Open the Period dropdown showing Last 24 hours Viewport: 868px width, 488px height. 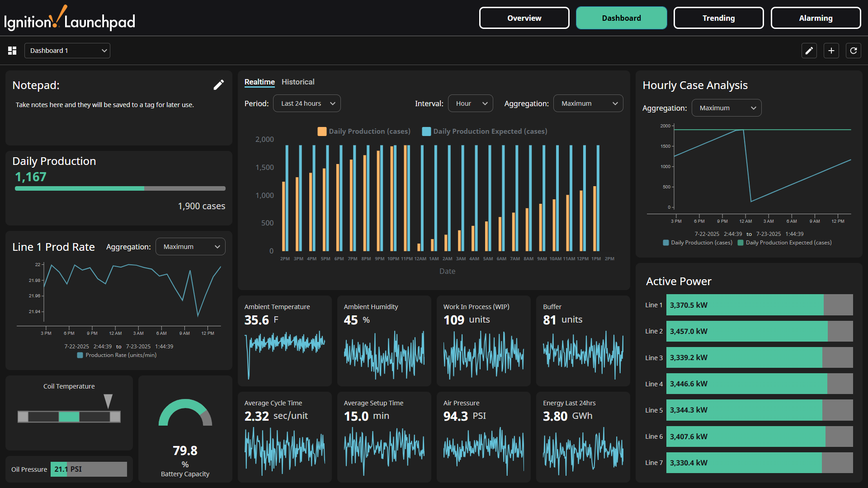click(307, 103)
